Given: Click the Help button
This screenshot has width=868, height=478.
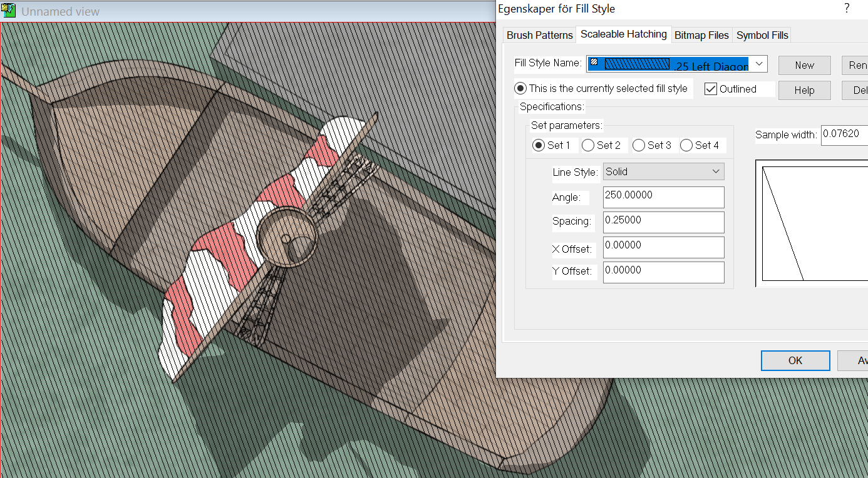Looking at the screenshot, I should click(x=804, y=90).
